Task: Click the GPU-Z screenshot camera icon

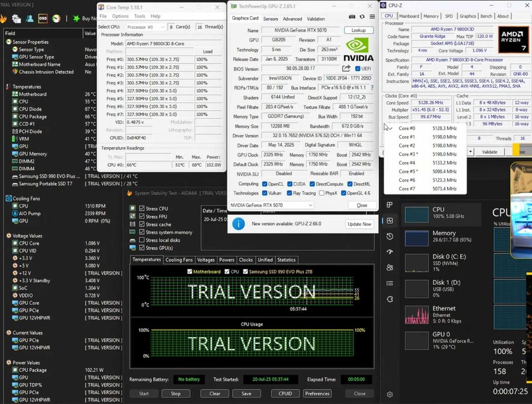Action: [x=352, y=17]
